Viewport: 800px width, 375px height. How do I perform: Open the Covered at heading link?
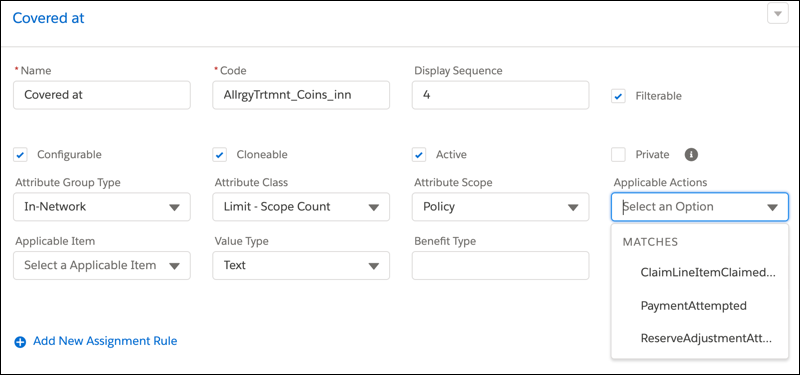pyautogui.click(x=48, y=18)
